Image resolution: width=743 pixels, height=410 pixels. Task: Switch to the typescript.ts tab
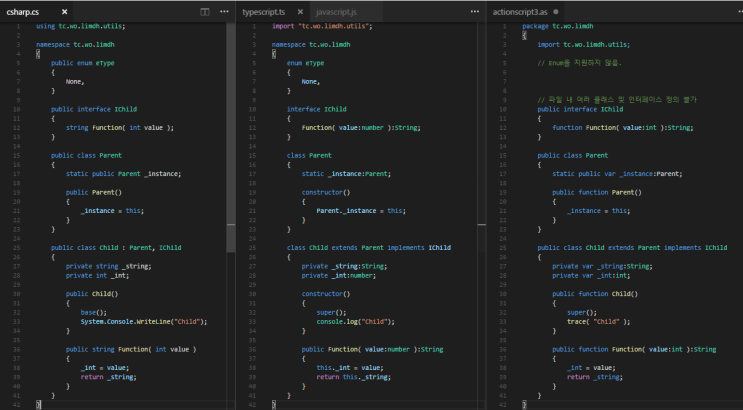tap(263, 12)
